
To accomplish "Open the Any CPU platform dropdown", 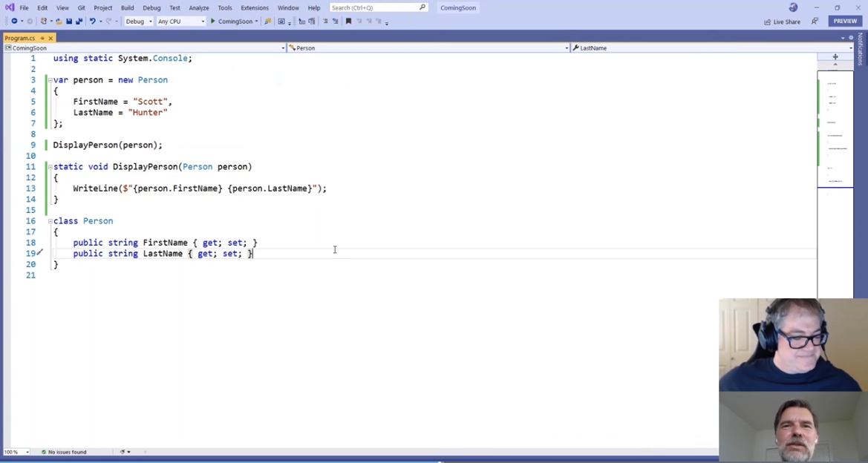I will pyautogui.click(x=180, y=22).
